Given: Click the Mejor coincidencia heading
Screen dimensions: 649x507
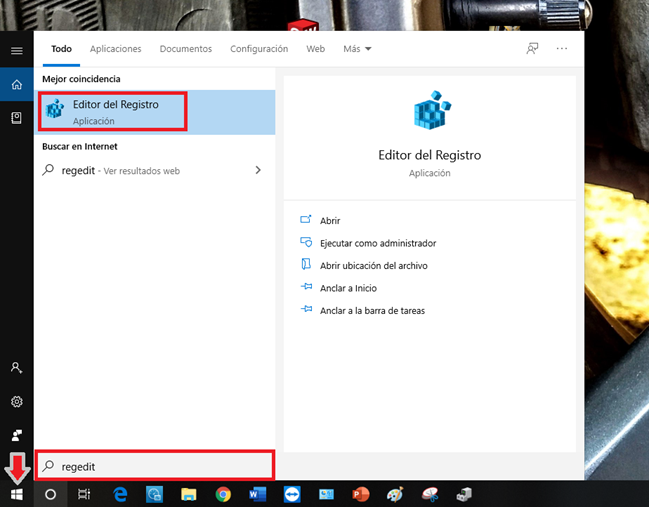Looking at the screenshot, I should [x=81, y=79].
